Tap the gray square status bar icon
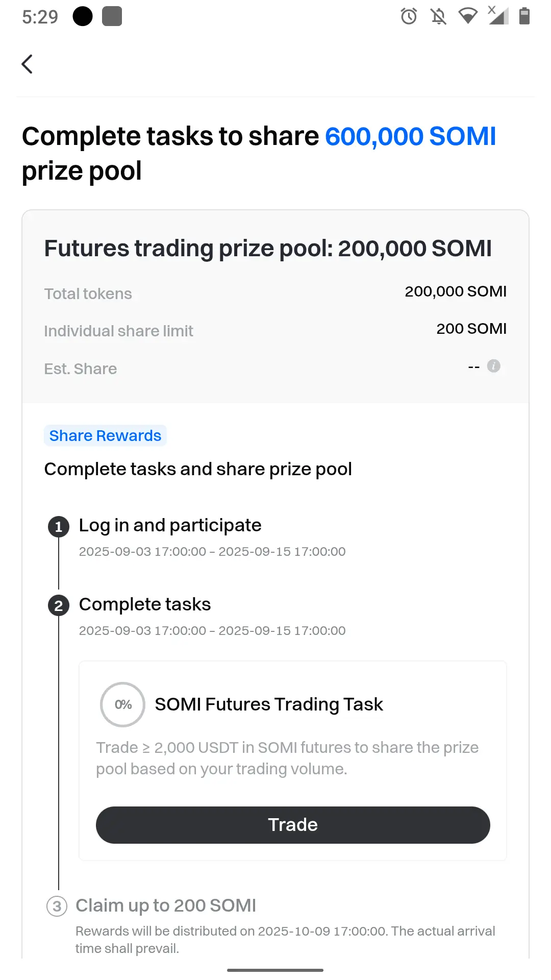 click(x=112, y=16)
